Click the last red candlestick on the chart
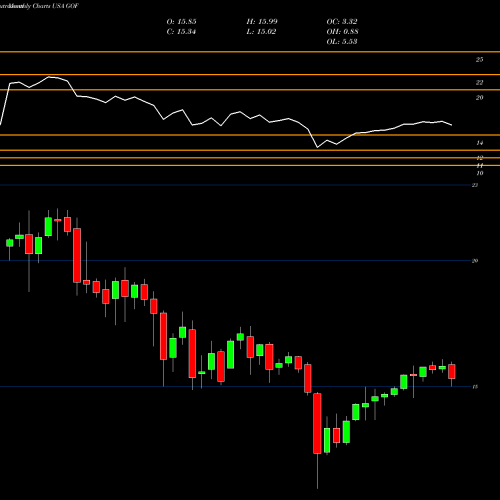The width and height of the screenshot is (500, 500). click(x=452, y=371)
